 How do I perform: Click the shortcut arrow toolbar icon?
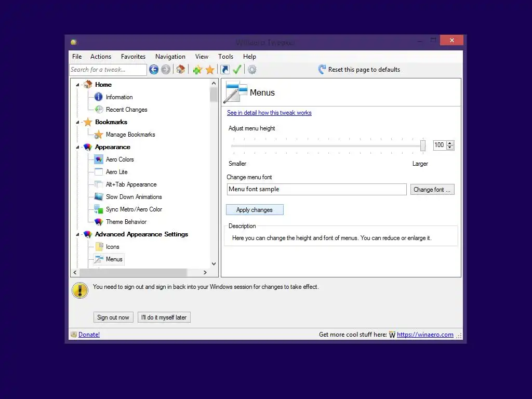click(x=224, y=70)
